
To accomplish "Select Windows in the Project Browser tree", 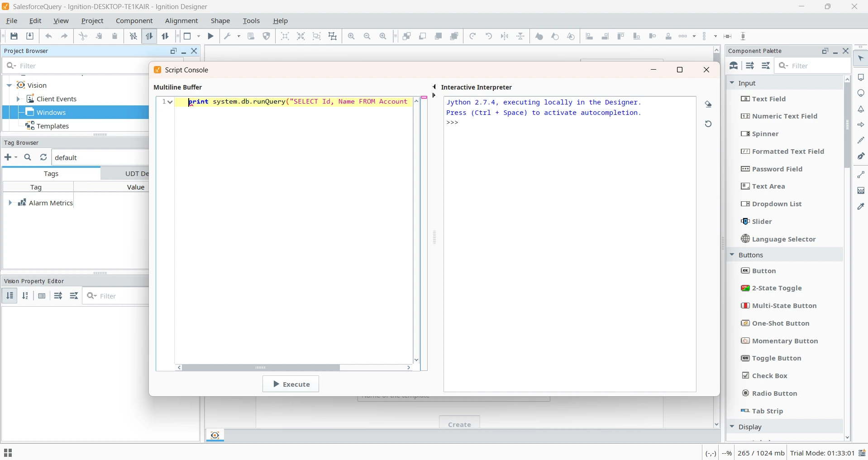I will [x=51, y=113].
